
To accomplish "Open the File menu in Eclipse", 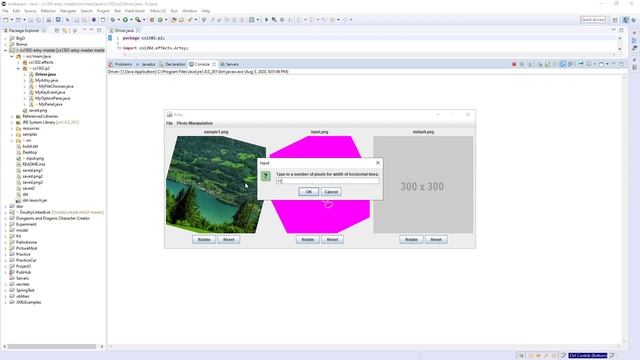I will click(x=5, y=11).
